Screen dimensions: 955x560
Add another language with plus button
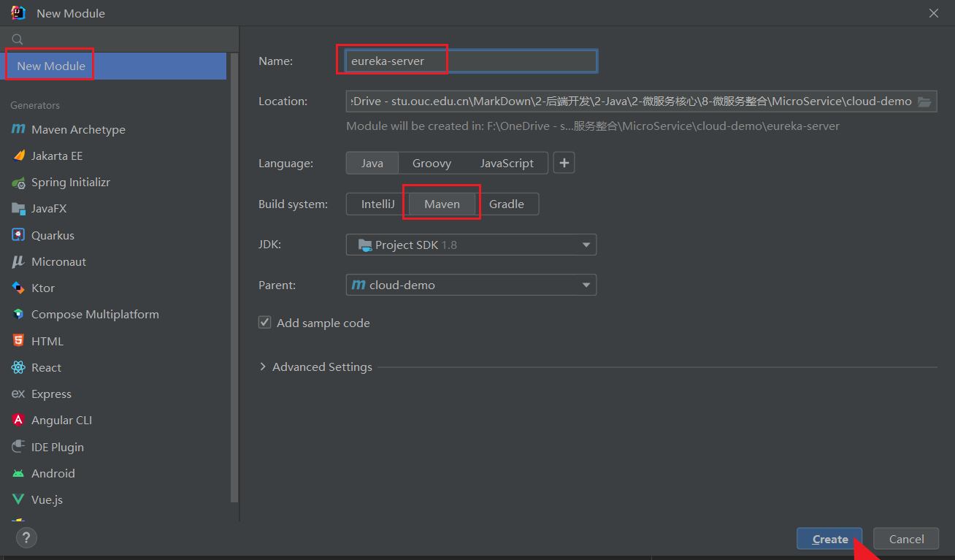coord(564,163)
